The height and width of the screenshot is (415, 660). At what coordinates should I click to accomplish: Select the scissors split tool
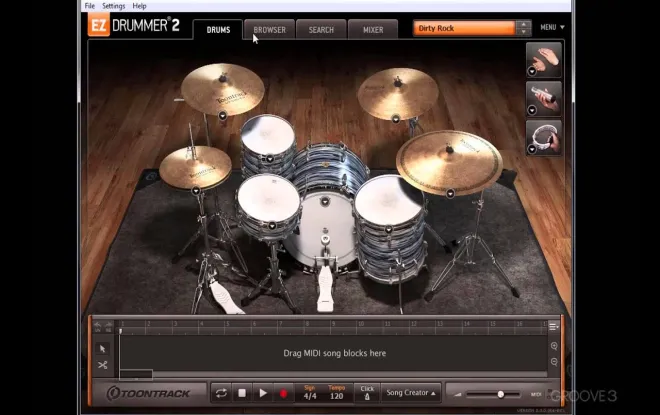(x=102, y=365)
